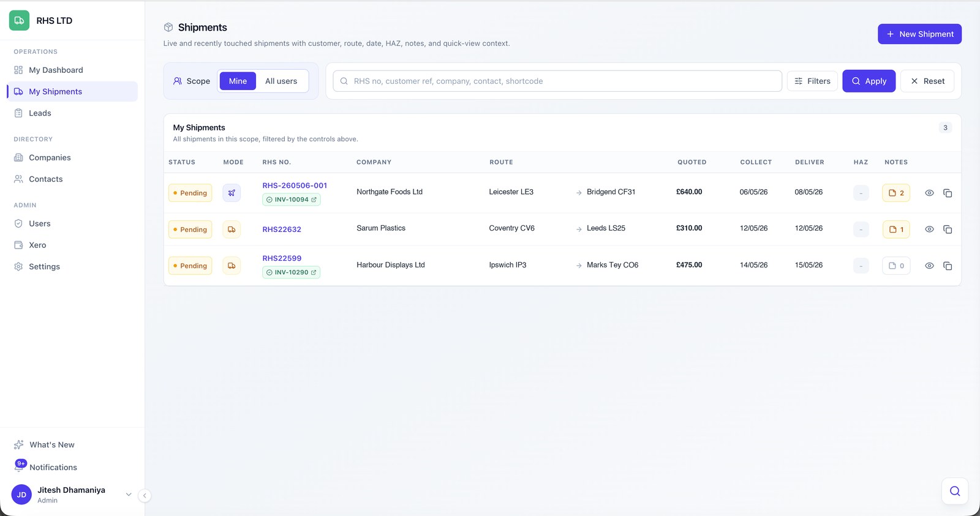Duplicate the Sarum Plastics shipment
The width and height of the screenshot is (980, 516).
click(948, 229)
